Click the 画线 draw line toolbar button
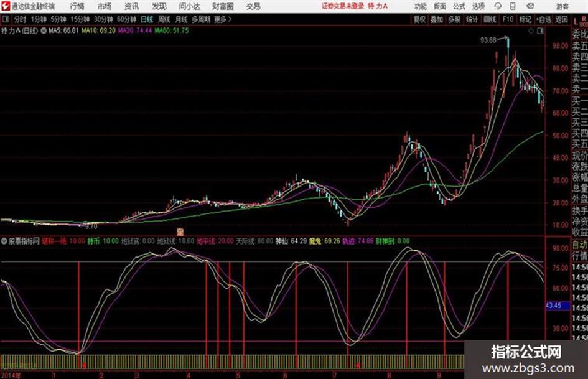 pos(490,19)
